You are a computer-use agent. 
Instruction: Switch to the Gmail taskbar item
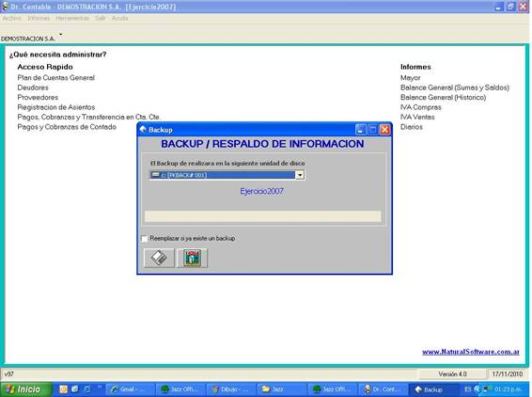tap(131, 389)
